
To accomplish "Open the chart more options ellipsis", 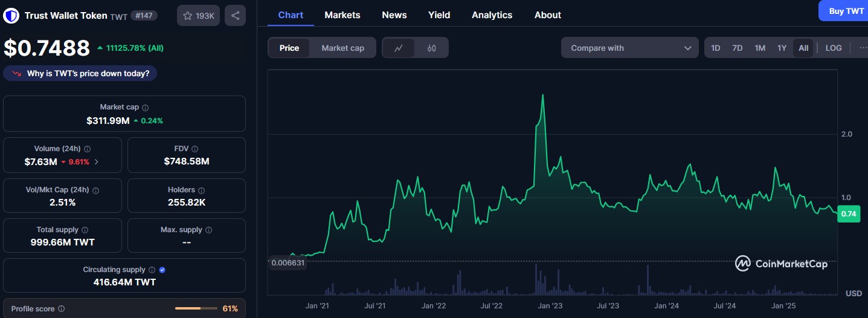I will 863,48.
